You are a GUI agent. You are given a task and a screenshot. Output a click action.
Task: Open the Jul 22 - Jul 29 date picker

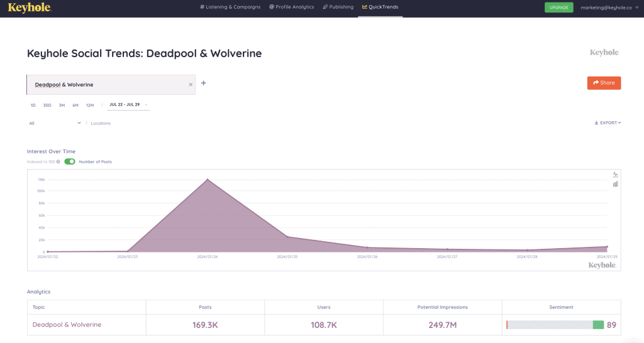(128, 105)
